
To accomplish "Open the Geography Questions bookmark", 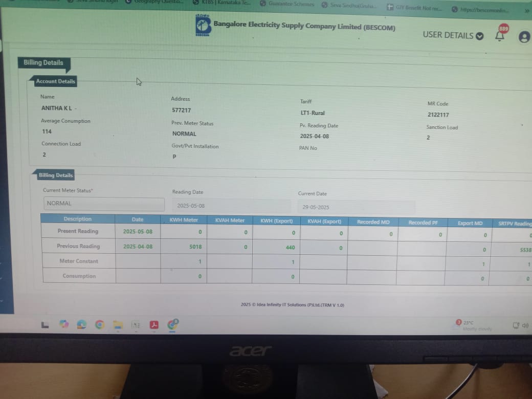I will pos(155,2).
